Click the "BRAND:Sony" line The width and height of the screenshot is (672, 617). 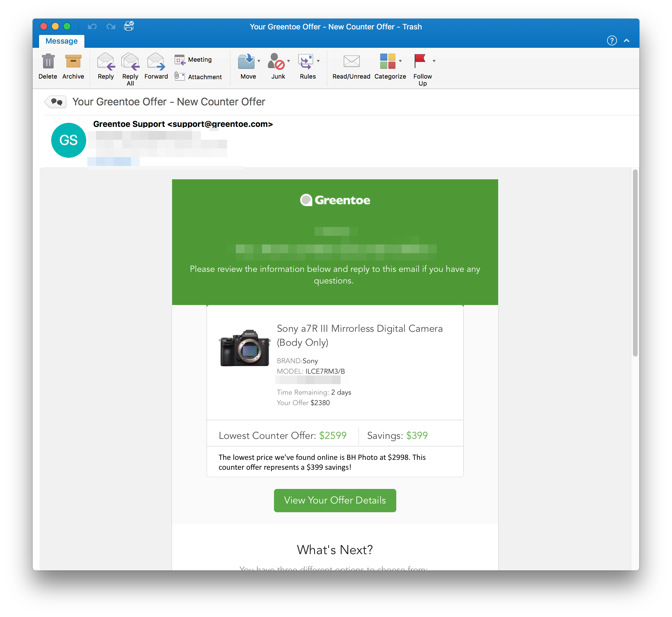tap(297, 361)
